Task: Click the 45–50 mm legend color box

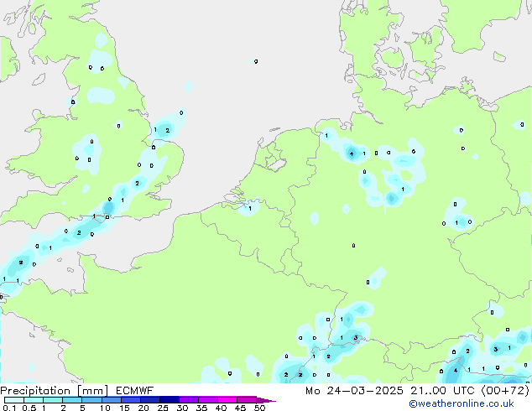Action: pyautogui.click(x=247, y=400)
